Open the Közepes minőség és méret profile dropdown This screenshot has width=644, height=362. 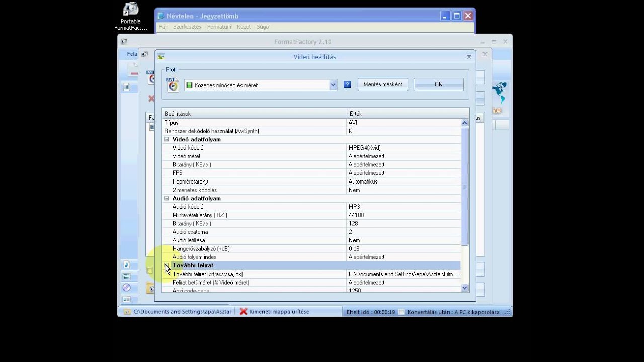click(x=261, y=85)
